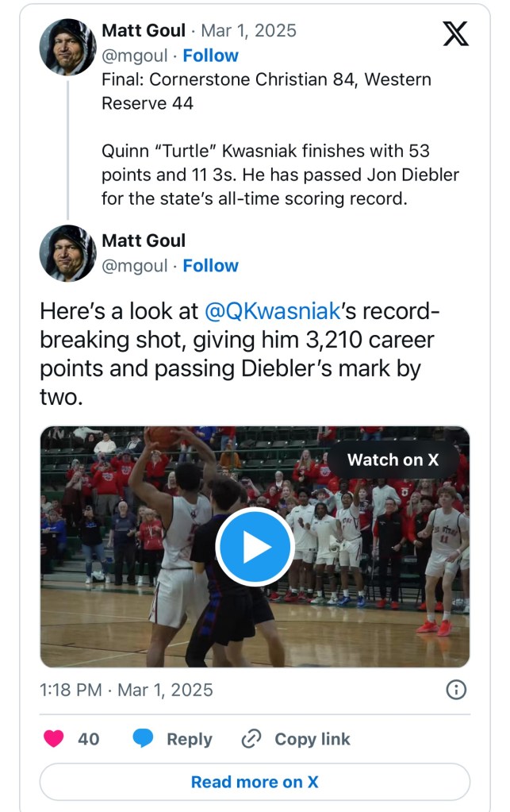The height and width of the screenshot is (812, 510).
Task: Click the Reply text label
Action: pyautogui.click(x=189, y=739)
